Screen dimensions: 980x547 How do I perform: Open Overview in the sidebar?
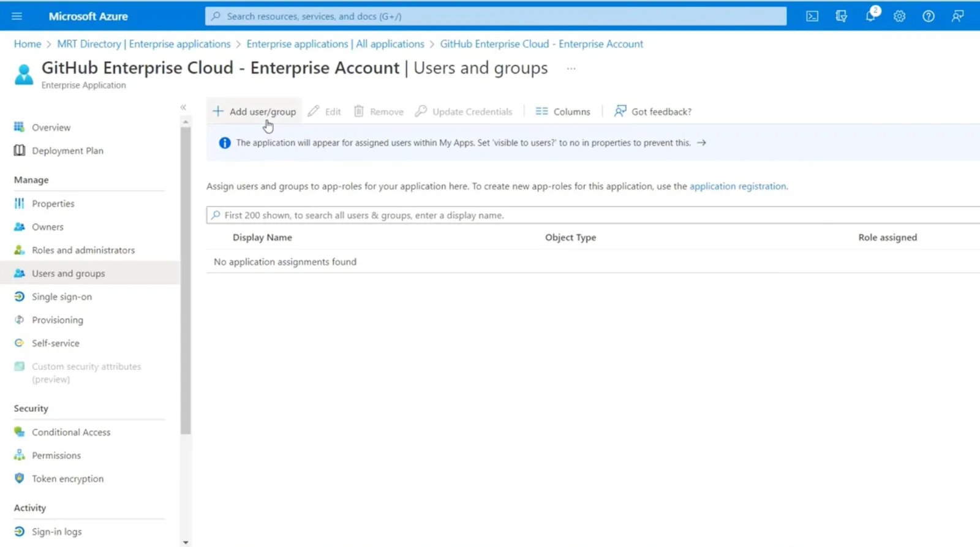click(x=51, y=127)
